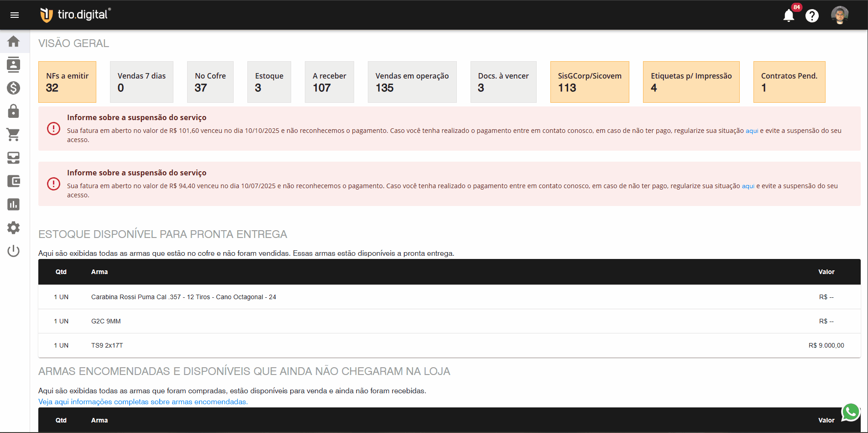The width and height of the screenshot is (868, 433).
Task: Click the encomendadas weapons information link
Action: [143, 401]
